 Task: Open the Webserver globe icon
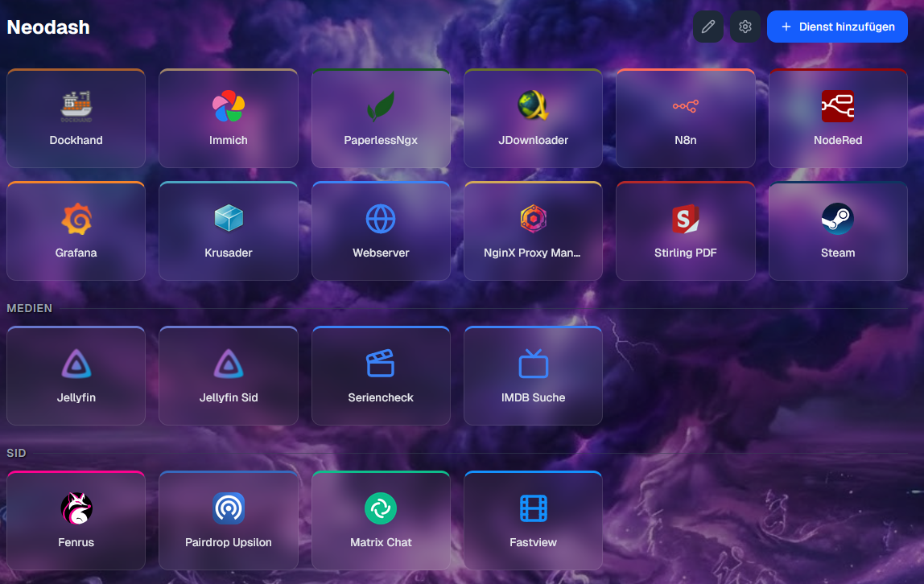[x=381, y=219]
